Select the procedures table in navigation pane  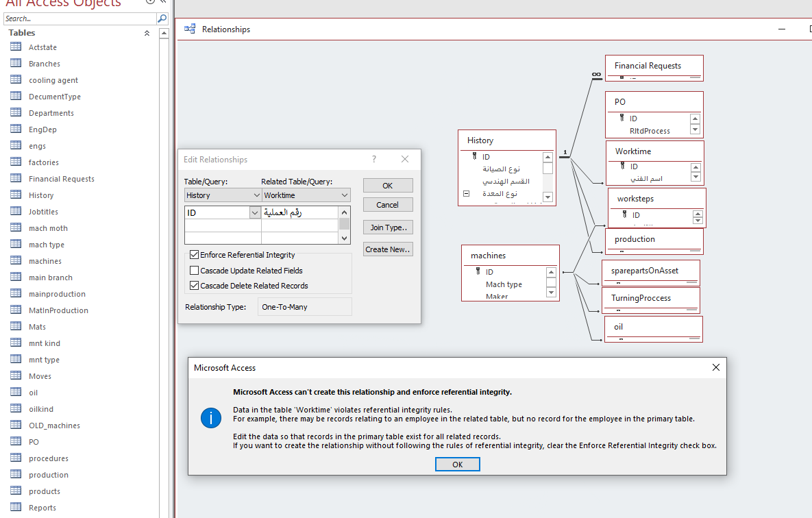49,458
